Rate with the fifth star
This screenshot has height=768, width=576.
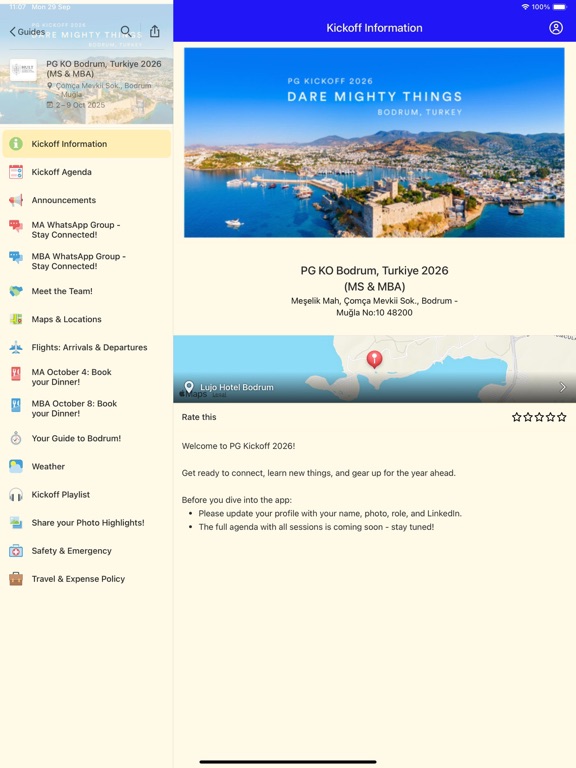562,417
